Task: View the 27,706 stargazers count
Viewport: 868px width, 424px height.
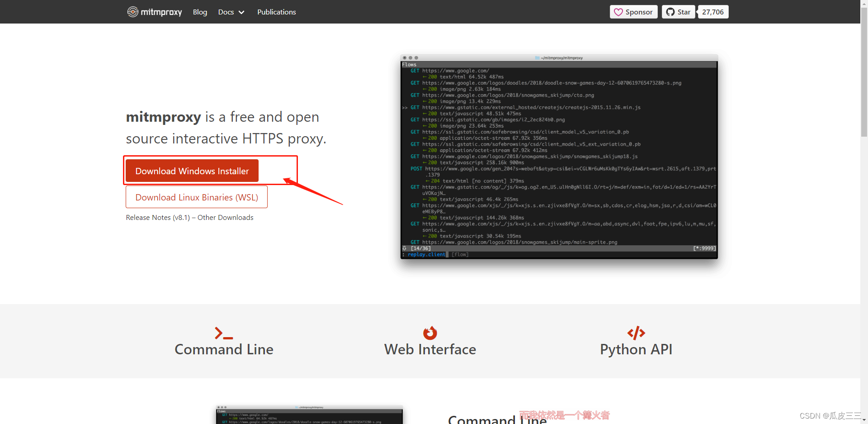Action: pyautogui.click(x=713, y=12)
